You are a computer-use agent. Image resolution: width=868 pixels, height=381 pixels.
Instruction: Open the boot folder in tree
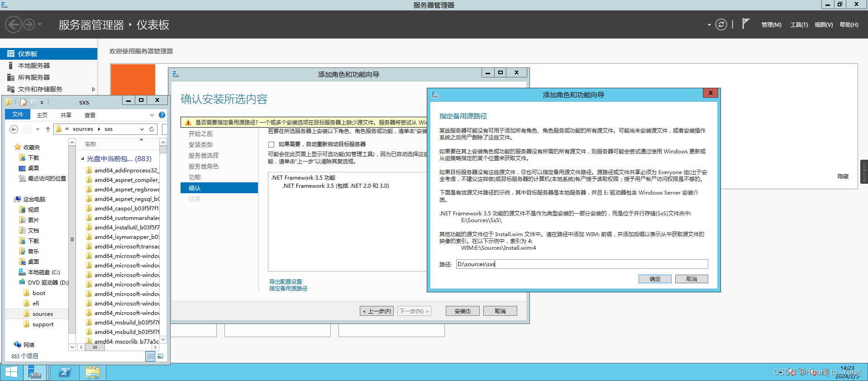34,293
